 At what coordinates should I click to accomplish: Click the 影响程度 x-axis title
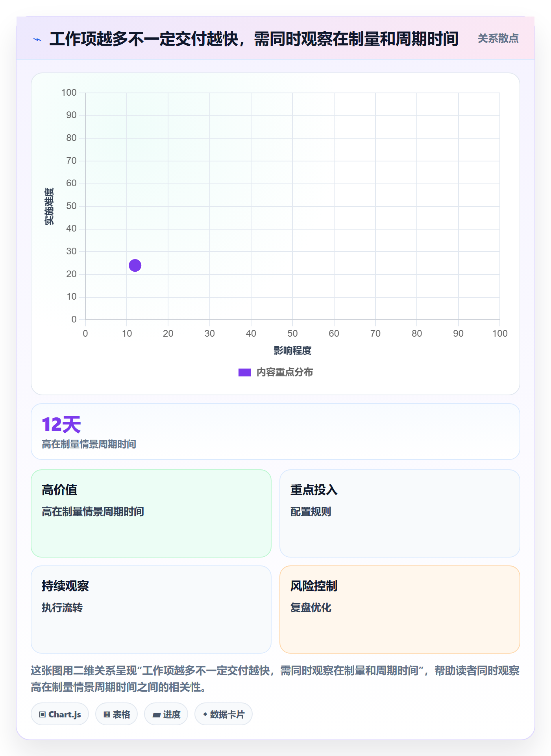(x=292, y=350)
